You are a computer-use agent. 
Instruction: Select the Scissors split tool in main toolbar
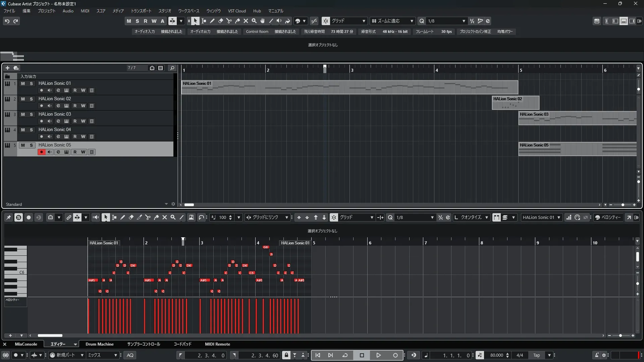point(229,21)
